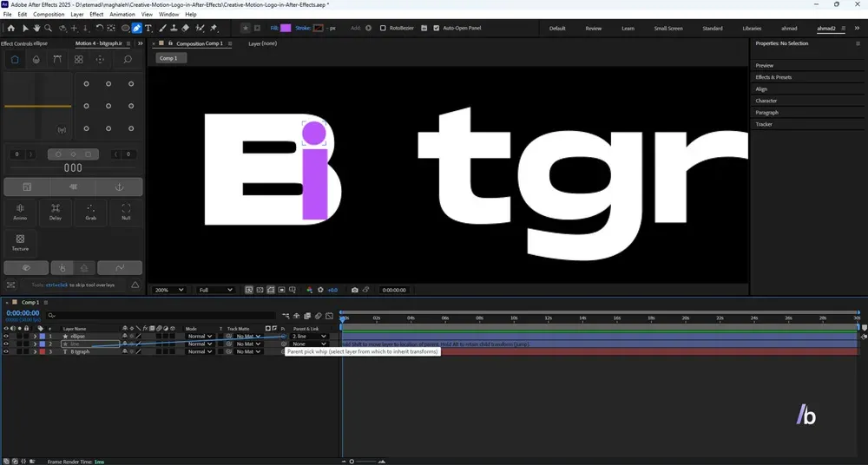The width and height of the screenshot is (868, 465).
Task: Expand the line layer properties
Action: pyautogui.click(x=35, y=344)
